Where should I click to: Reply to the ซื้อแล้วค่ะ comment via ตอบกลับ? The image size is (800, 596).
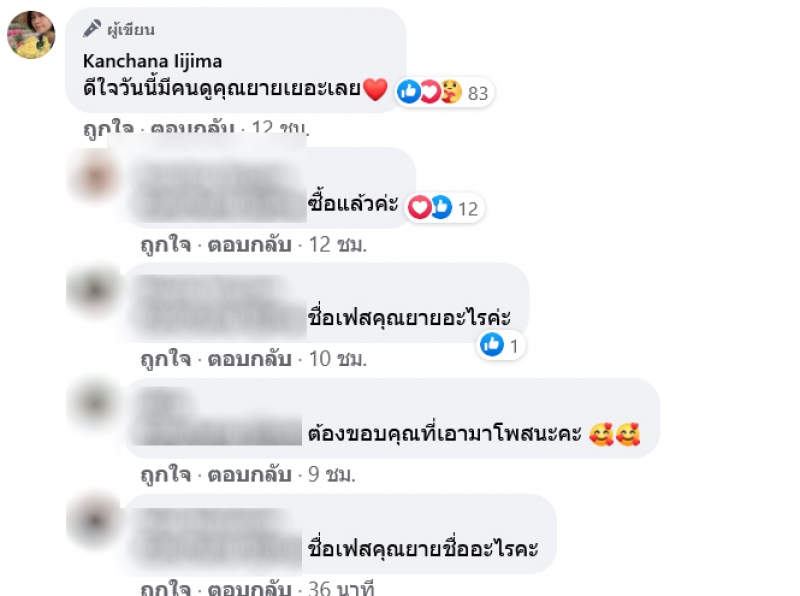(x=249, y=245)
